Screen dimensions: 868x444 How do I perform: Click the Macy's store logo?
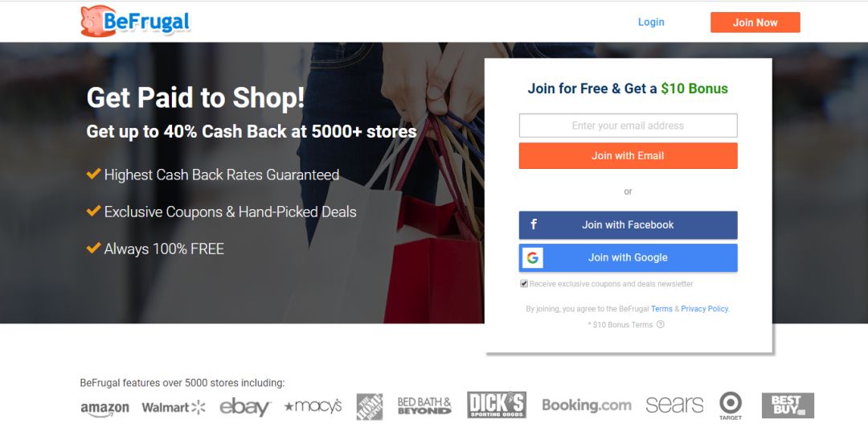pyautogui.click(x=313, y=406)
